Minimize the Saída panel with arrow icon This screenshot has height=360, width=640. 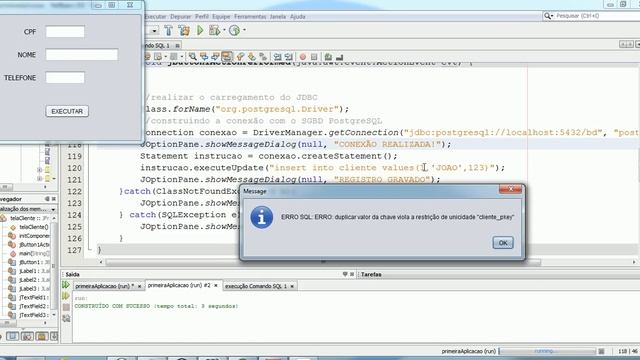click(345, 274)
